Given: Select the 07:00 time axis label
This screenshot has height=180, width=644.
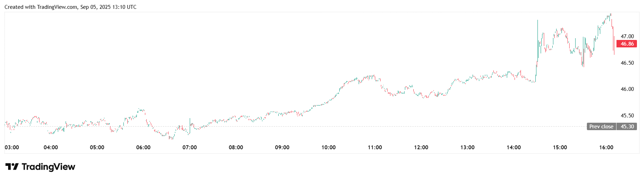Looking at the screenshot, I should click(190, 147).
